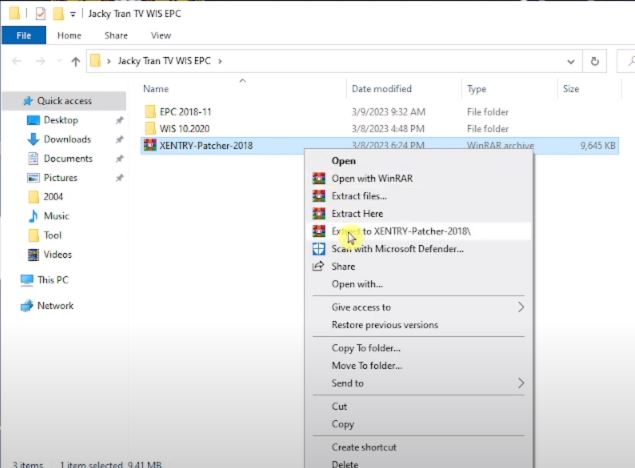Unpin Downloads pin icon
The height and width of the screenshot is (468, 635).
point(119,139)
